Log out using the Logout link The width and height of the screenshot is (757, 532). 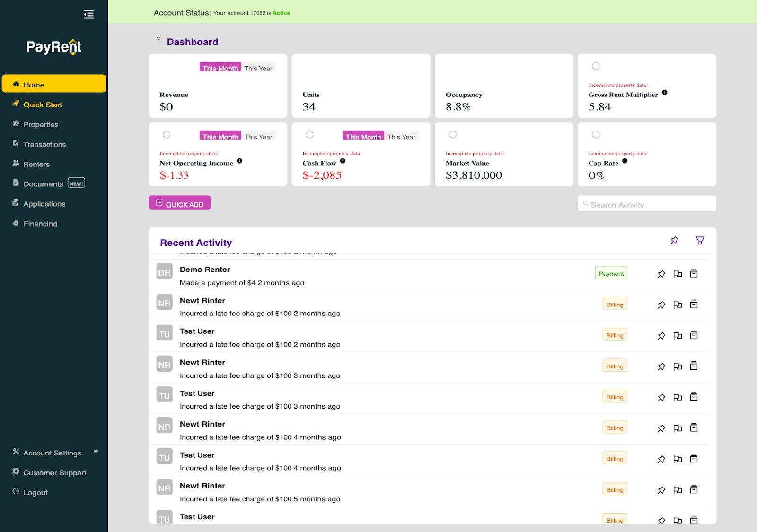pos(35,493)
